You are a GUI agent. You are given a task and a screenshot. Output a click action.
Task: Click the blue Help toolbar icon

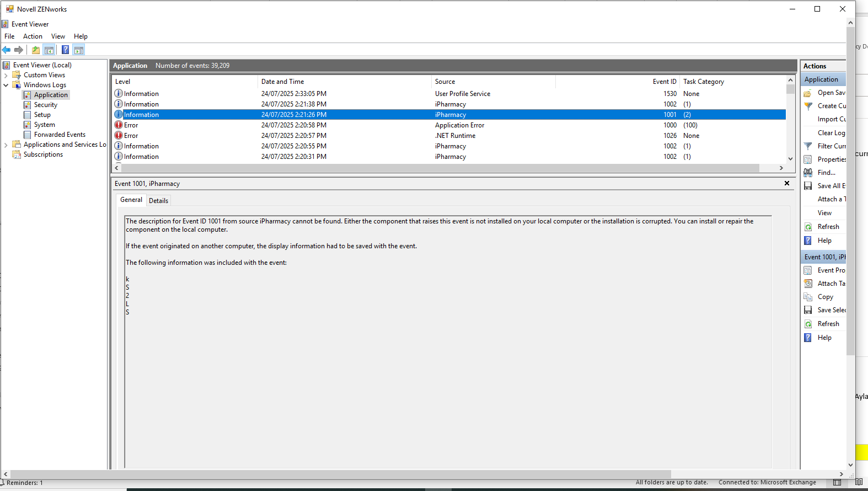click(65, 50)
